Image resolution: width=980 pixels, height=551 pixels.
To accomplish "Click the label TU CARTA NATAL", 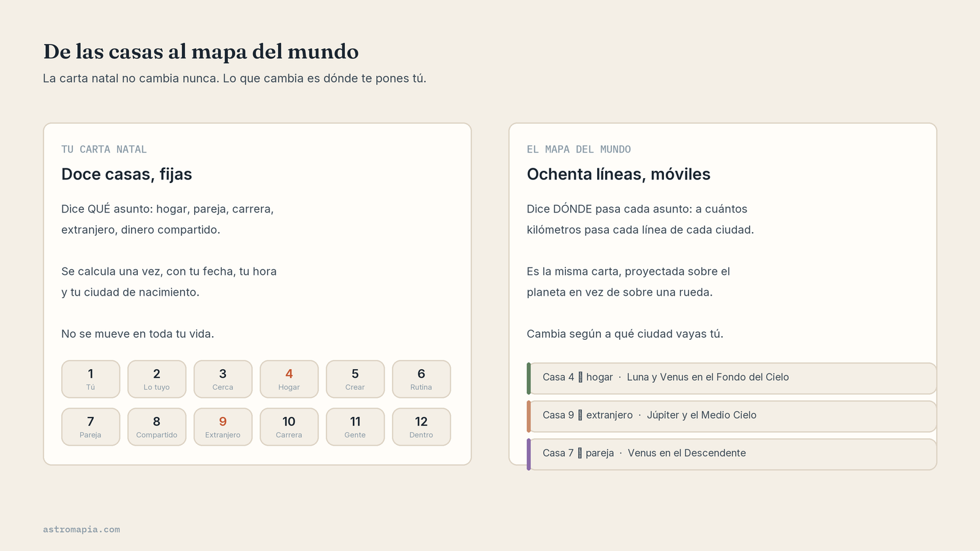I will pyautogui.click(x=104, y=149).
